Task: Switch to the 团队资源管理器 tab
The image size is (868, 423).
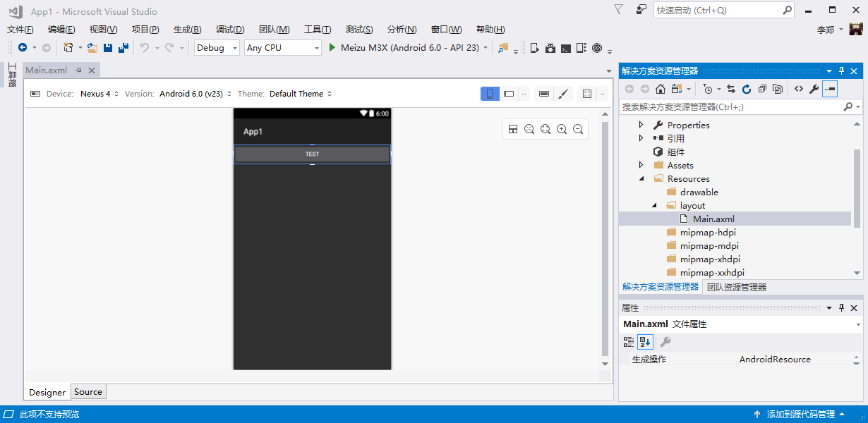Action: point(737,287)
